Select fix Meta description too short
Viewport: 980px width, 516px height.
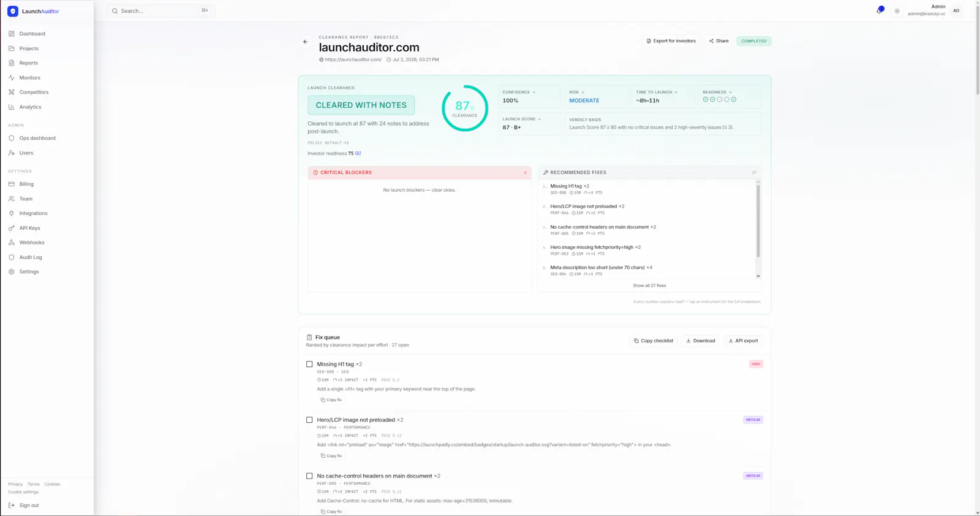tap(647, 270)
